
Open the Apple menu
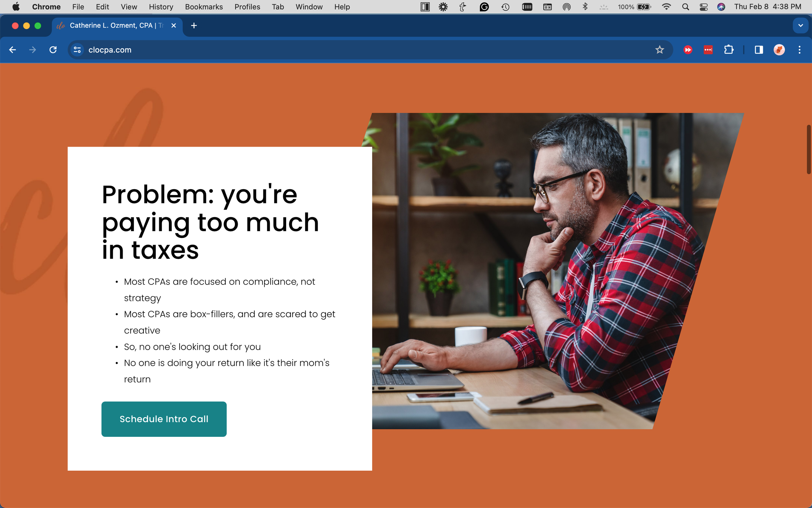point(16,7)
